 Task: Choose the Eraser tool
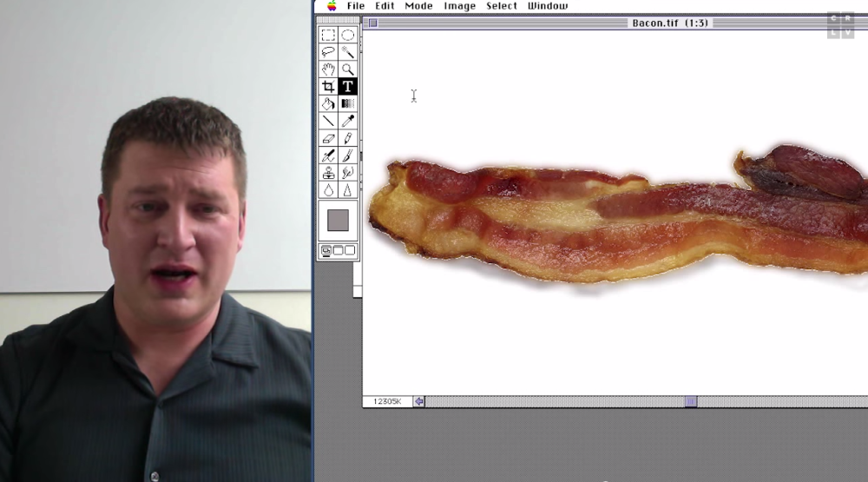328,138
